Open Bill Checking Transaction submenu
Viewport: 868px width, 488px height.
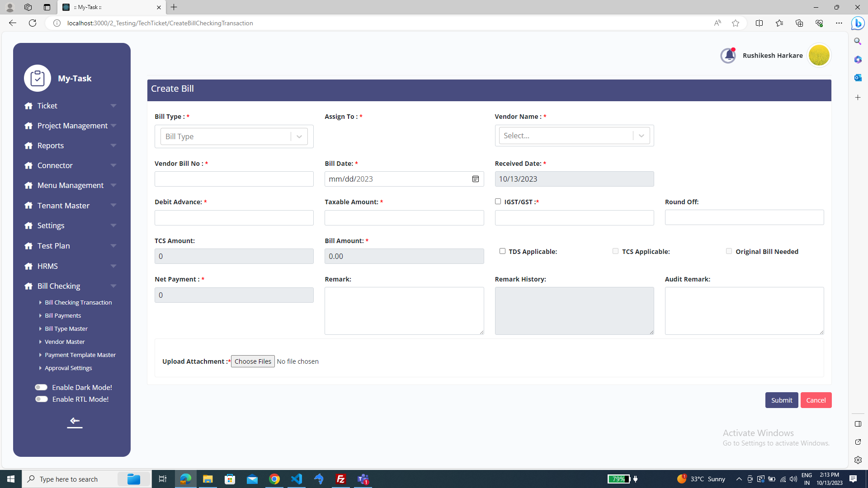point(78,302)
